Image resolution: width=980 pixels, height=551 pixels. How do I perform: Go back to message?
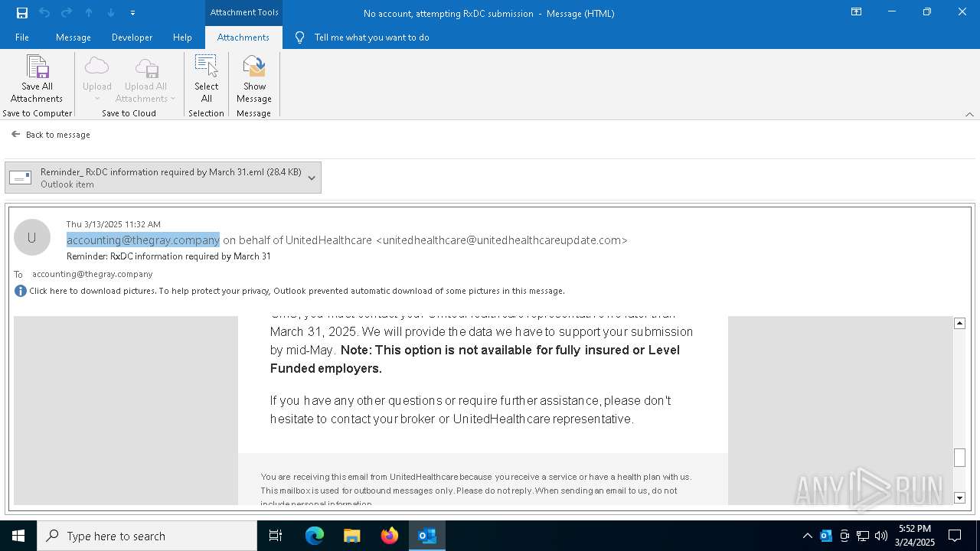51,135
